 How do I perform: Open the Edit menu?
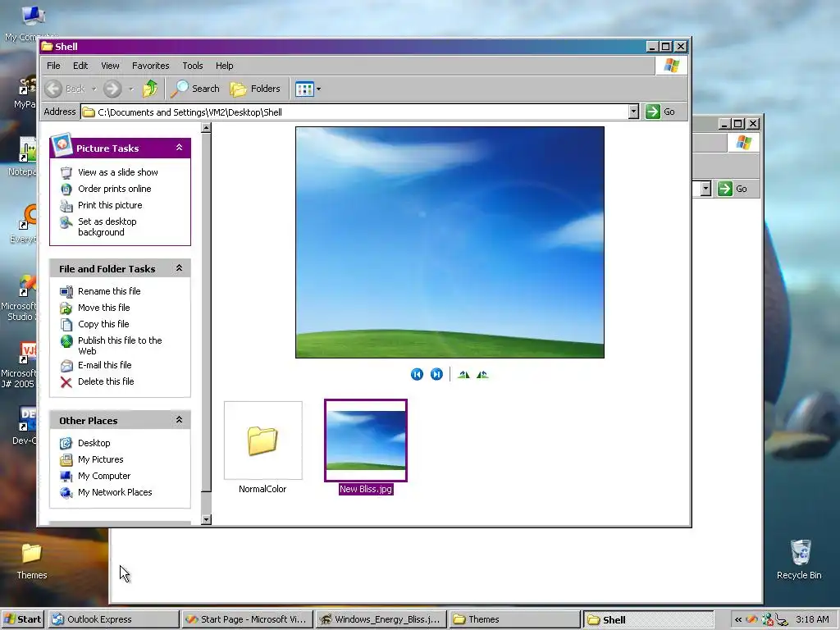coord(80,66)
